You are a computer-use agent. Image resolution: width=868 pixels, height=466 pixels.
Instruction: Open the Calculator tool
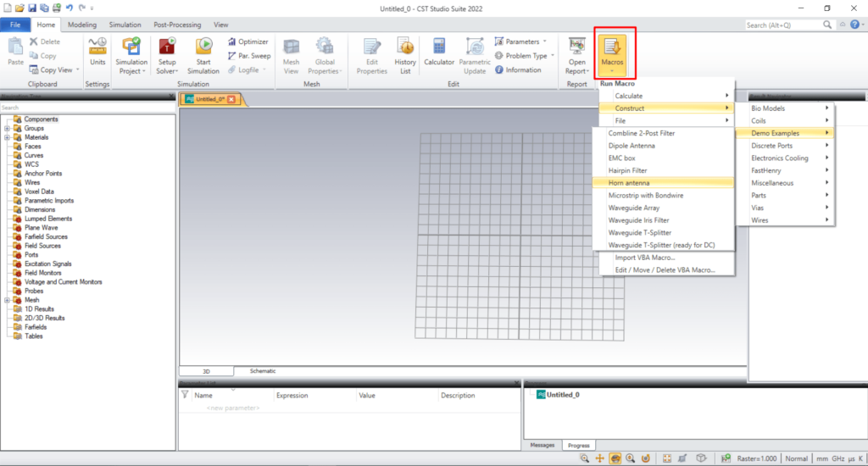pos(439,52)
